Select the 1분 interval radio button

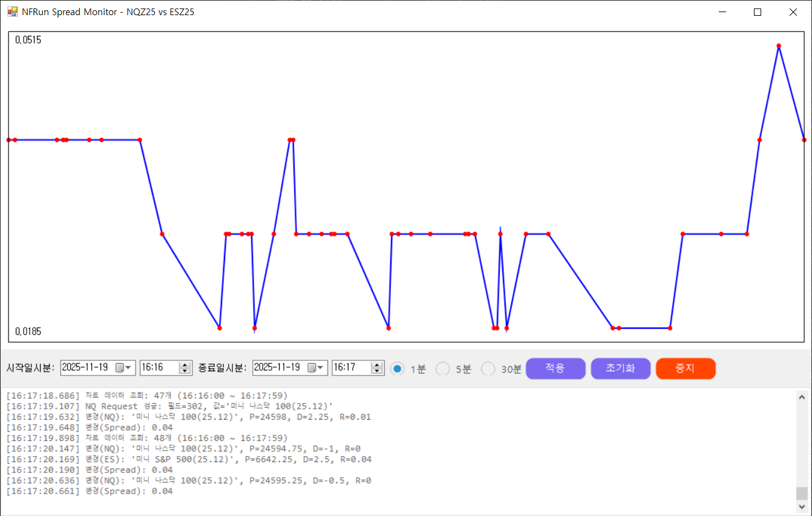tap(398, 369)
